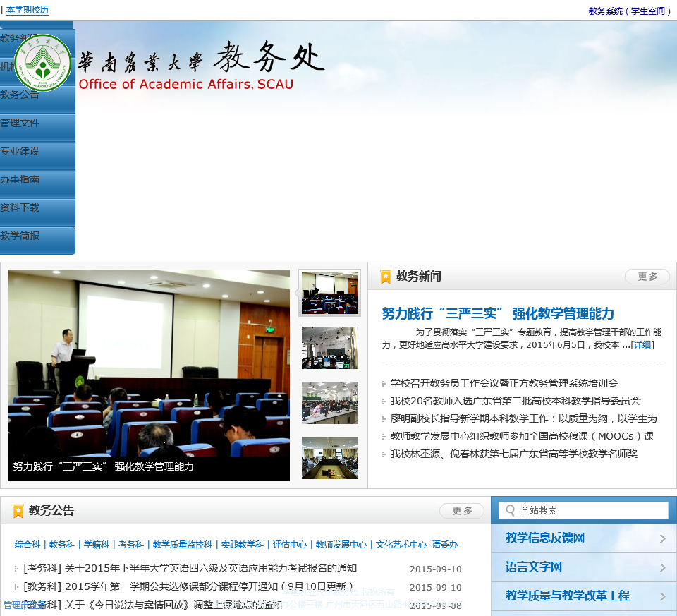Select the second slideshow thumbnail of computer classroom
Screen dimensions: 677x616
[x=330, y=348]
